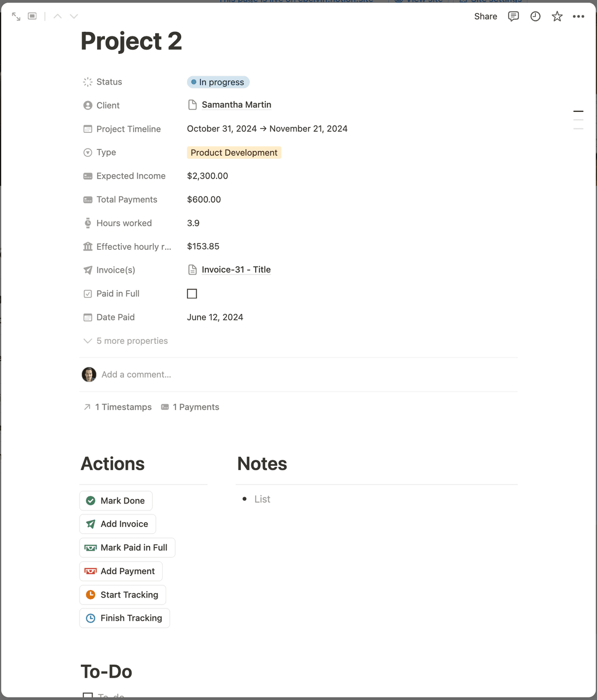Toggle the Paid in Full checkbox
Image resolution: width=597 pixels, height=700 pixels.
[192, 294]
